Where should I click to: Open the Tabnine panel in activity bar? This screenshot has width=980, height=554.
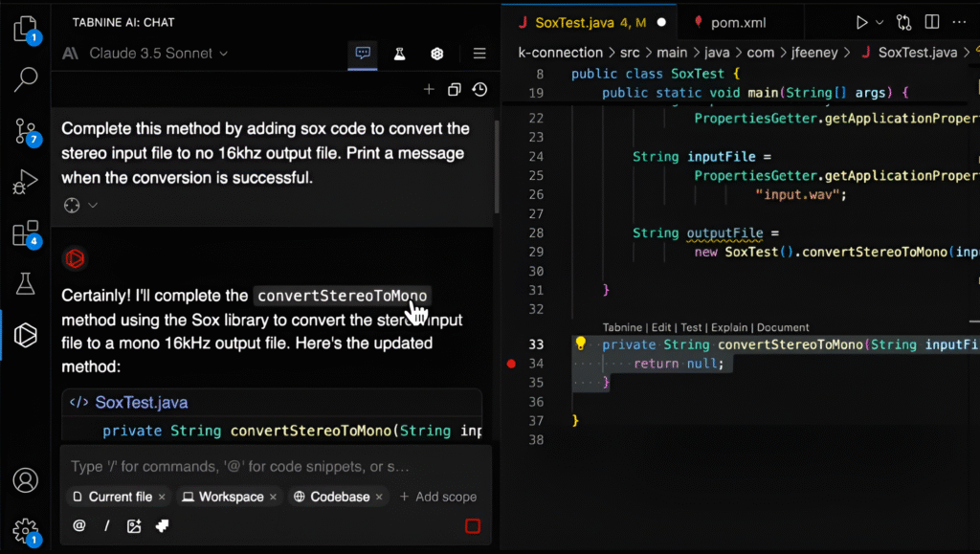point(25,336)
